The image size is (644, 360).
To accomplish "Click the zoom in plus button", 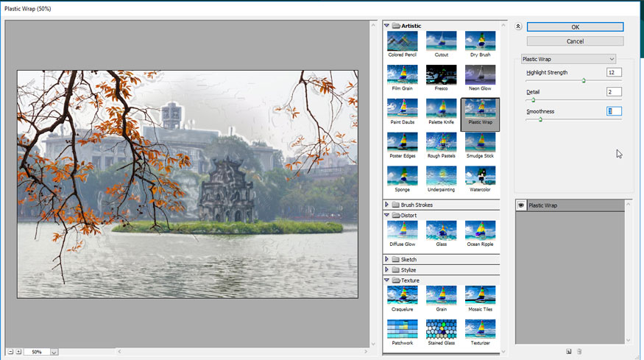I will (x=18, y=352).
